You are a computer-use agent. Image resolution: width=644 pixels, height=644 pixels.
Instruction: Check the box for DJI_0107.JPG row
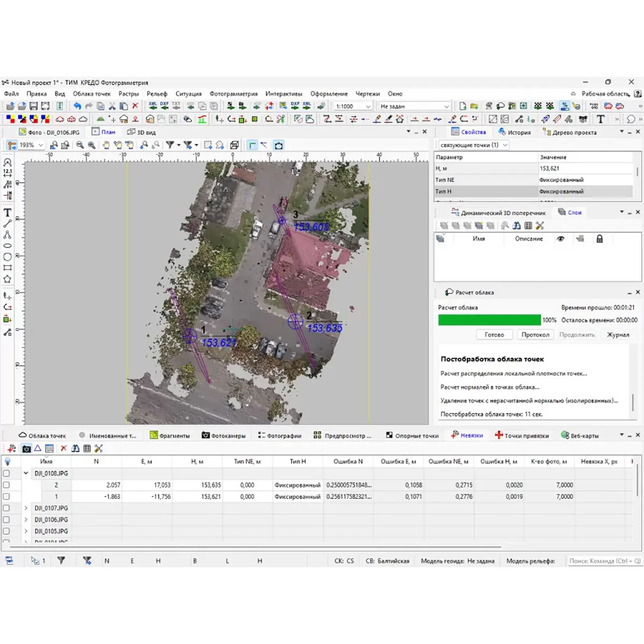[x=6, y=508]
